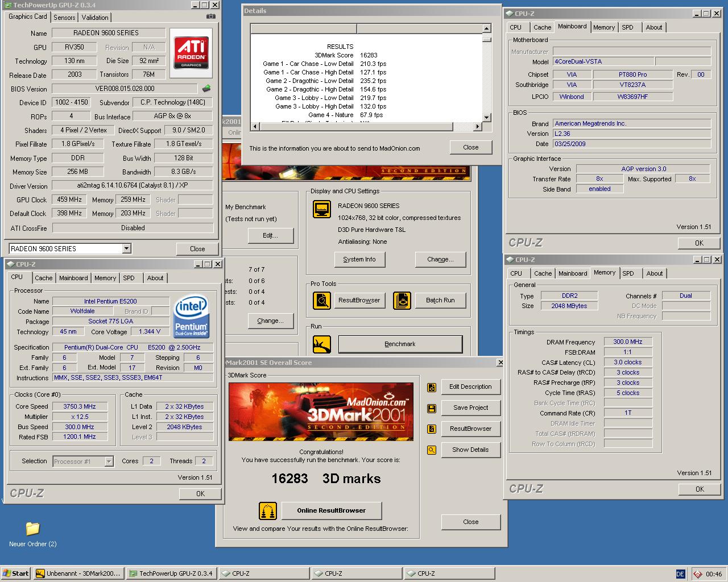Click the Show Details button
The width and height of the screenshot is (728, 582).
point(470,450)
